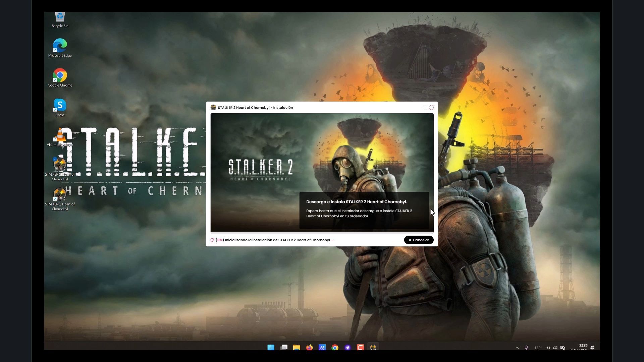Launch Firefox from the taskbar

point(309,348)
